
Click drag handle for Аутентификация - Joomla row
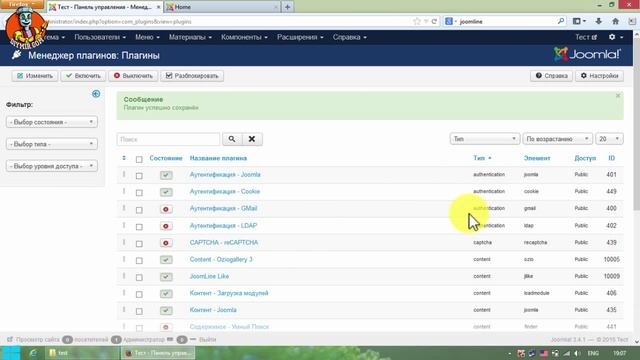[x=124, y=174]
